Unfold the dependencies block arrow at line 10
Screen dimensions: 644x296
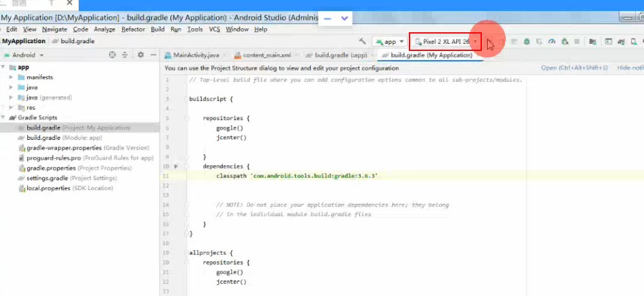pyautogui.click(x=176, y=166)
